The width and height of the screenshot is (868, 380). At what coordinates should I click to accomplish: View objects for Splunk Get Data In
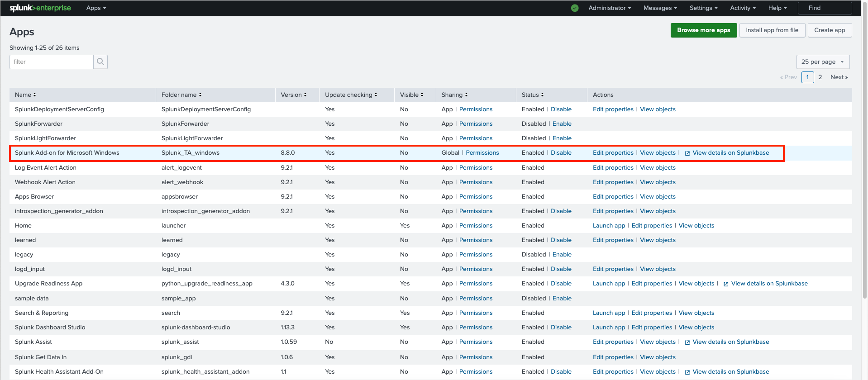click(x=658, y=357)
